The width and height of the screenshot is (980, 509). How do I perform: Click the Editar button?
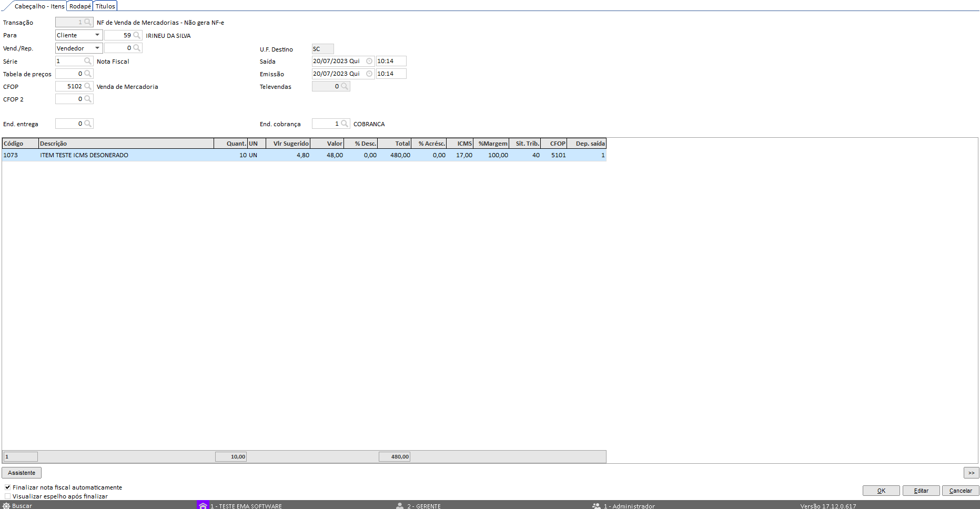(x=921, y=491)
